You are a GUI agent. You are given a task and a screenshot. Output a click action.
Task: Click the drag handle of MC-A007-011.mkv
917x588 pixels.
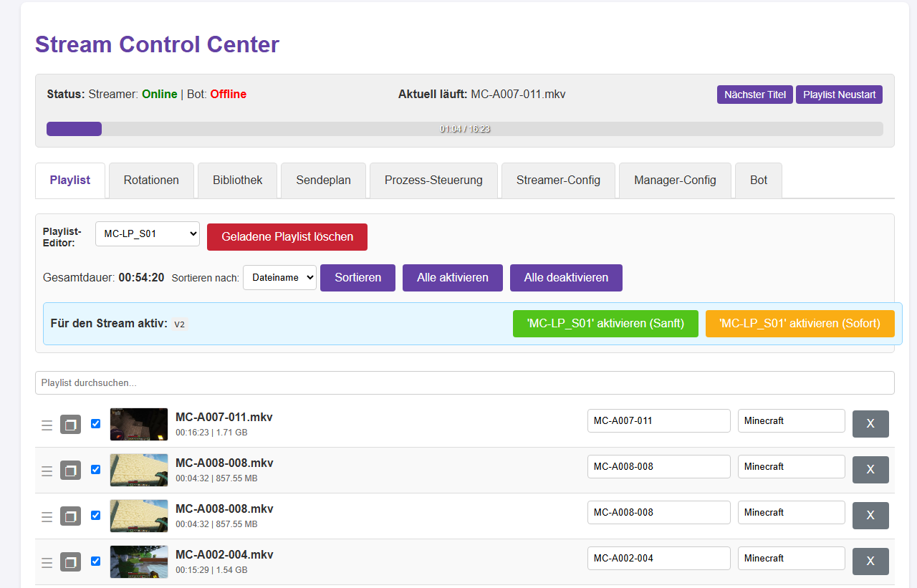[x=47, y=424]
